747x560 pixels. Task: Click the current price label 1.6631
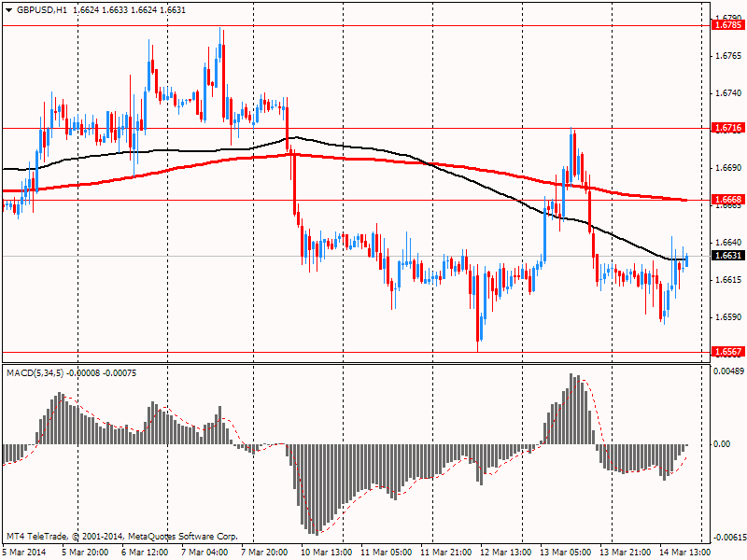click(x=727, y=256)
